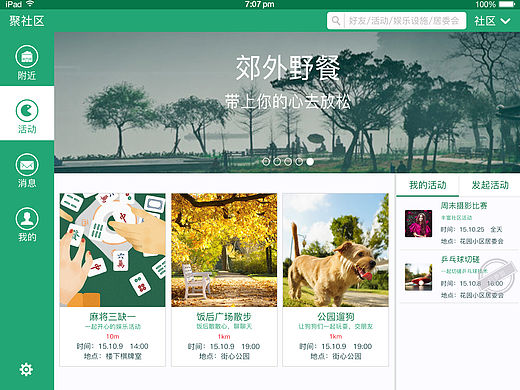Select the fifth banner page dot
Screen dimensions: 520x390
click(x=310, y=162)
